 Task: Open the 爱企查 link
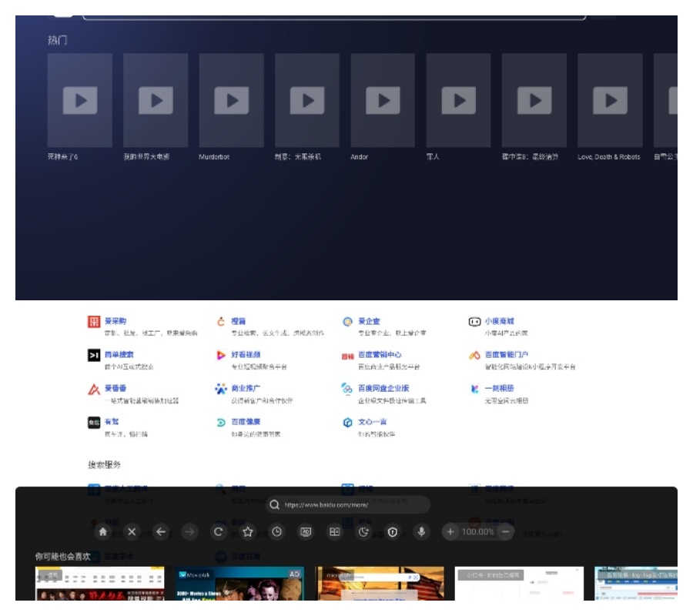click(x=369, y=321)
